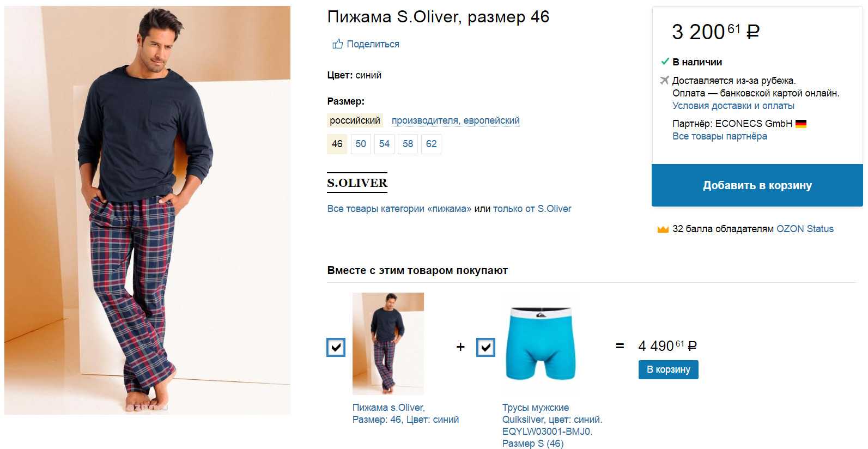Select size 50
Viewport: 868px width, 449px height.
[x=361, y=144]
